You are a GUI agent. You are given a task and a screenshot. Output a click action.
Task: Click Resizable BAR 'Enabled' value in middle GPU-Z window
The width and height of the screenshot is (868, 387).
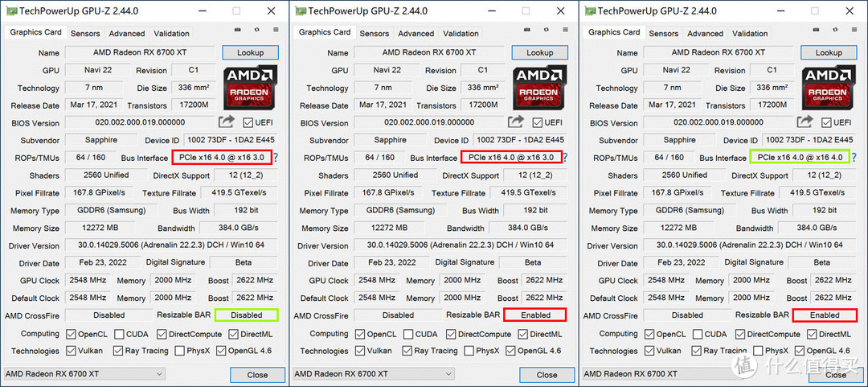(x=535, y=315)
